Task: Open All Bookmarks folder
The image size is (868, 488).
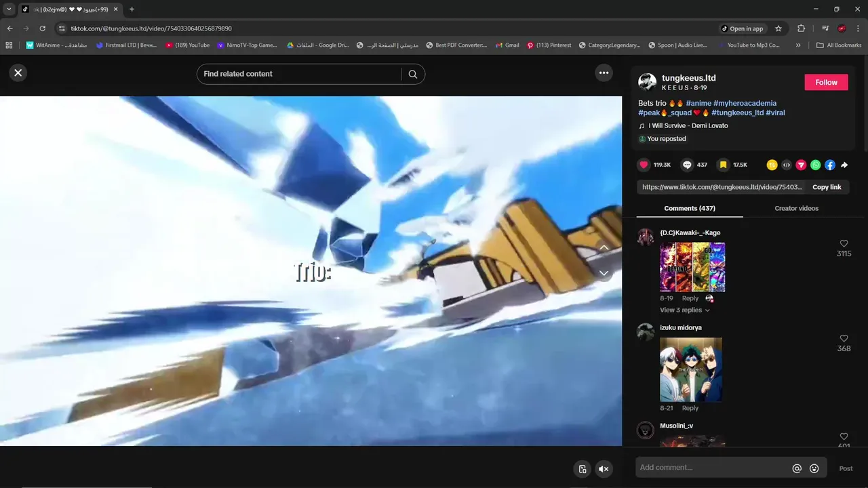Action: (x=839, y=45)
